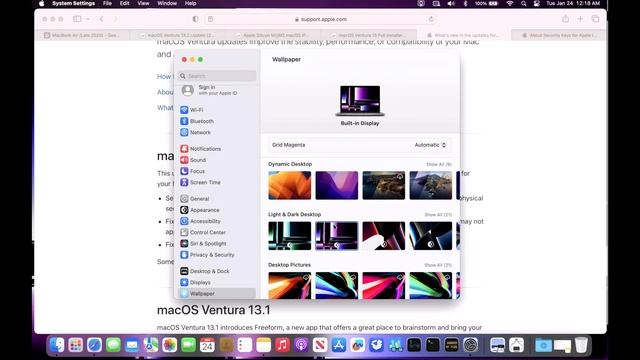Click the System Settings search field

click(x=217, y=76)
